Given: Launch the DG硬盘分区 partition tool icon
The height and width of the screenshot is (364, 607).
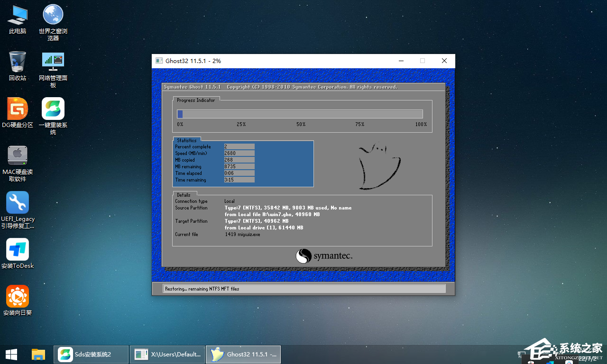Looking at the screenshot, I should pyautogui.click(x=18, y=113).
